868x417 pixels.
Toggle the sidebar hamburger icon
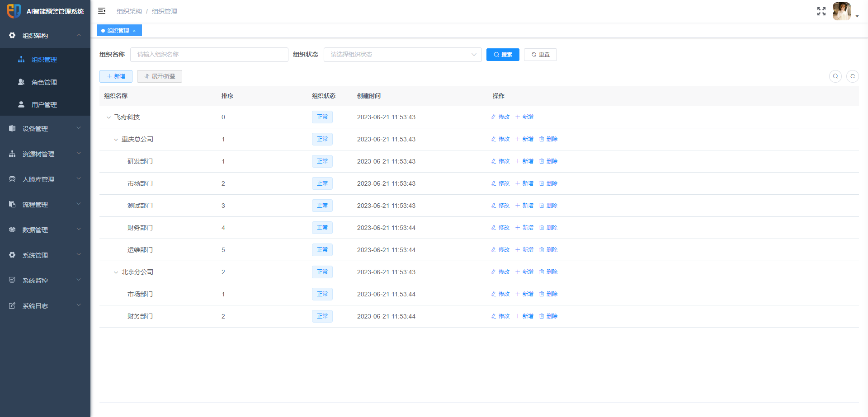(x=102, y=11)
